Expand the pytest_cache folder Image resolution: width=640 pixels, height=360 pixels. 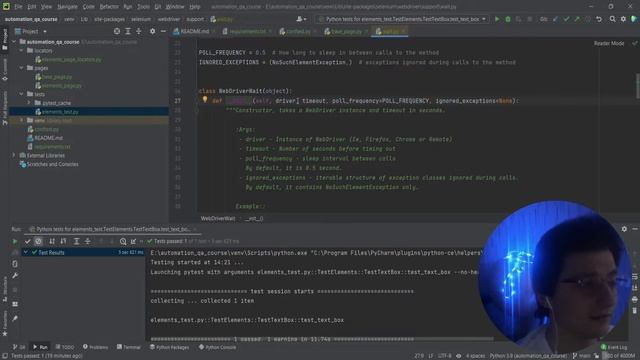coord(29,103)
